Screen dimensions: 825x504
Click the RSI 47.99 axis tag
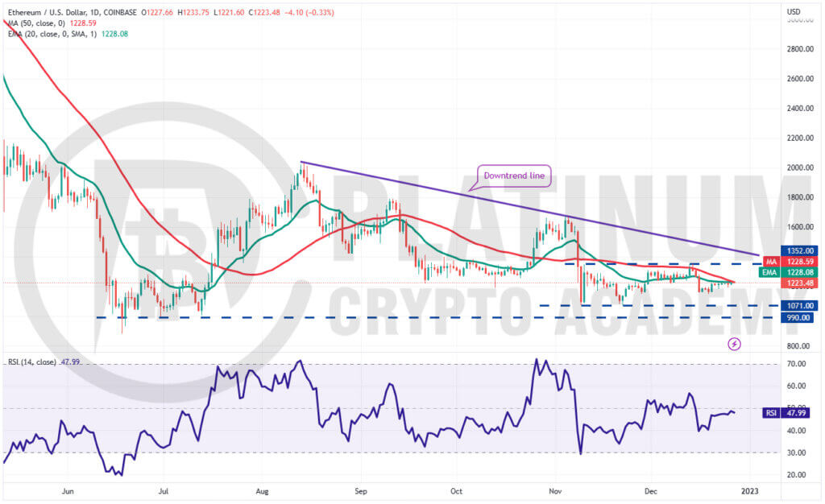[786, 413]
